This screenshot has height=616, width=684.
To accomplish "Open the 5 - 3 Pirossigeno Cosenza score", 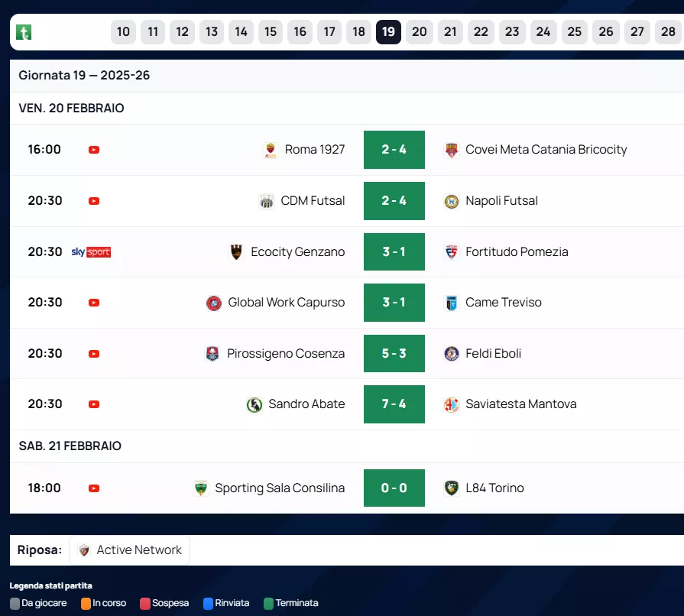I will pyautogui.click(x=394, y=354).
